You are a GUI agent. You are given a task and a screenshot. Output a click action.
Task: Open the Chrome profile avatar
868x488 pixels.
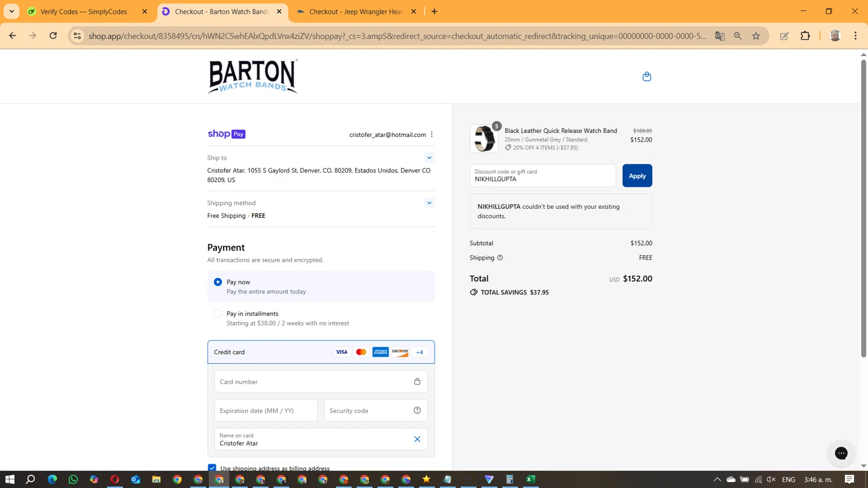[x=835, y=36]
